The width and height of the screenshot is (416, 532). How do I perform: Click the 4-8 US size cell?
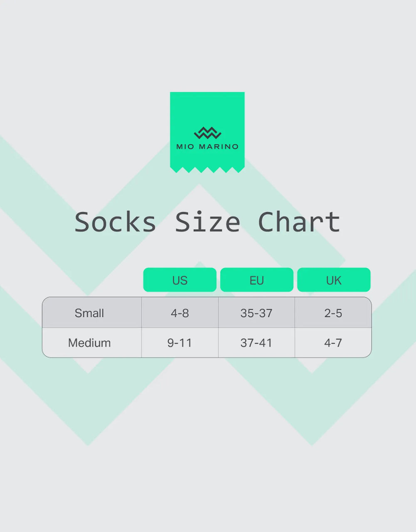tap(180, 313)
